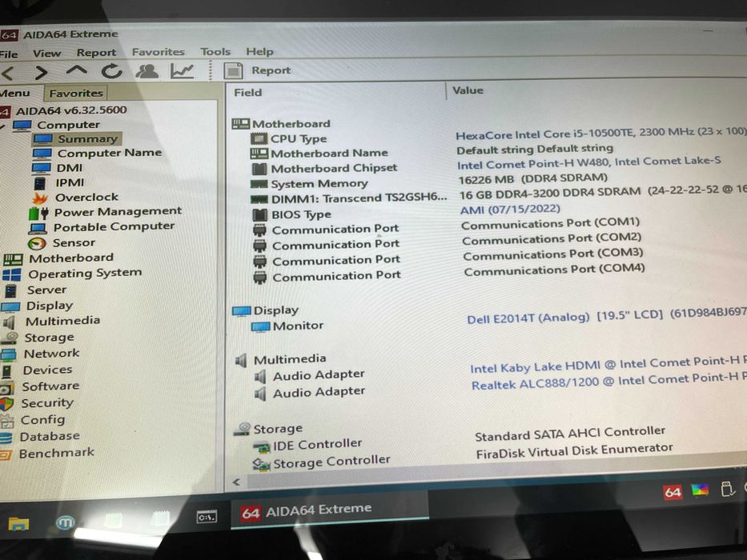This screenshot has height=560, width=747.
Task: Go forward with the right arrow toolbar button
Action: 41,72
